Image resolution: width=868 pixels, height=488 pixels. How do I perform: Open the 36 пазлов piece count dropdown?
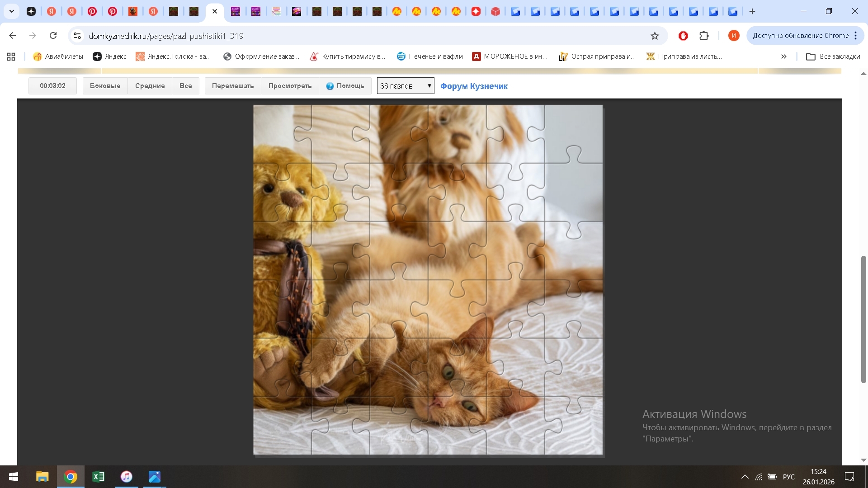(406, 86)
